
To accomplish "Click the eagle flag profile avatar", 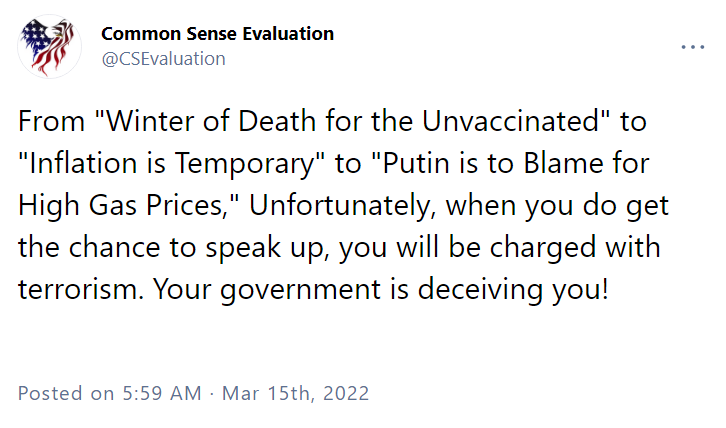I will pyautogui.click(x=50, y=46).
